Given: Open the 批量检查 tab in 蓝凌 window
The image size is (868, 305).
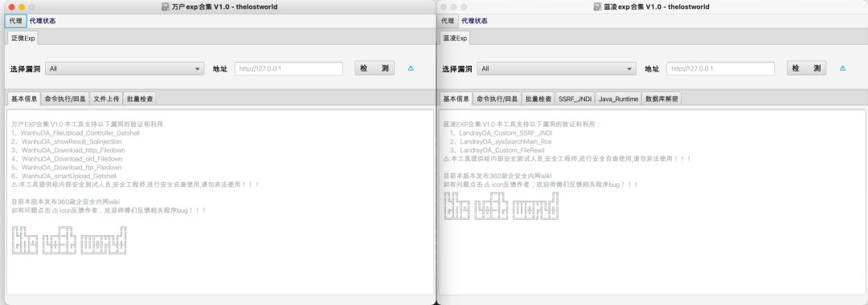Looking at the screenshot, I should [538, 99].
